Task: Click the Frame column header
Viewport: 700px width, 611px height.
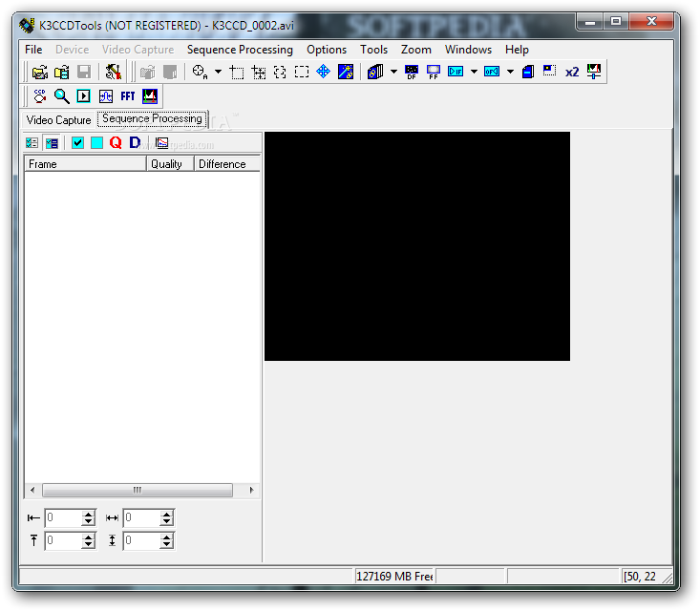Action: pos(85,164)
